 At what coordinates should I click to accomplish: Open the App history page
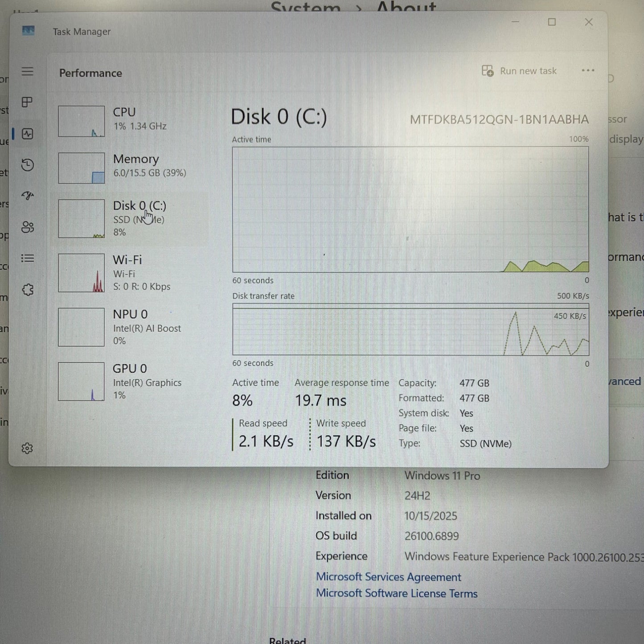[28, 165]
